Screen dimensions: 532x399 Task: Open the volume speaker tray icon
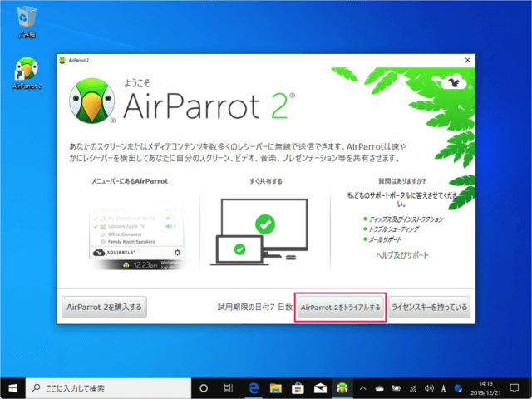tap(429, 388)
